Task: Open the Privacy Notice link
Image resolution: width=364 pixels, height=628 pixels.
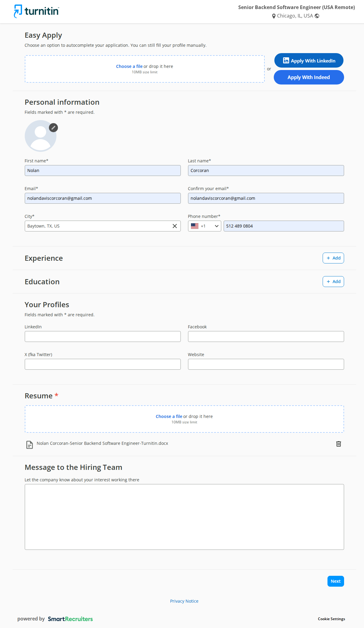Action: coord(184,601)
